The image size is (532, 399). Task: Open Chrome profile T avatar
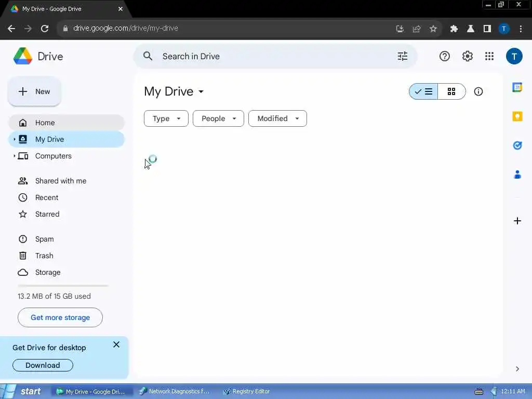(504, 29)
